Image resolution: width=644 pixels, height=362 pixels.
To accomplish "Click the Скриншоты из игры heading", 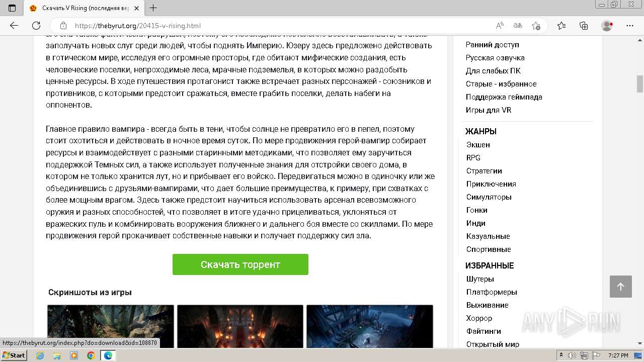I will pyautogui.click(x=90, y=293).
